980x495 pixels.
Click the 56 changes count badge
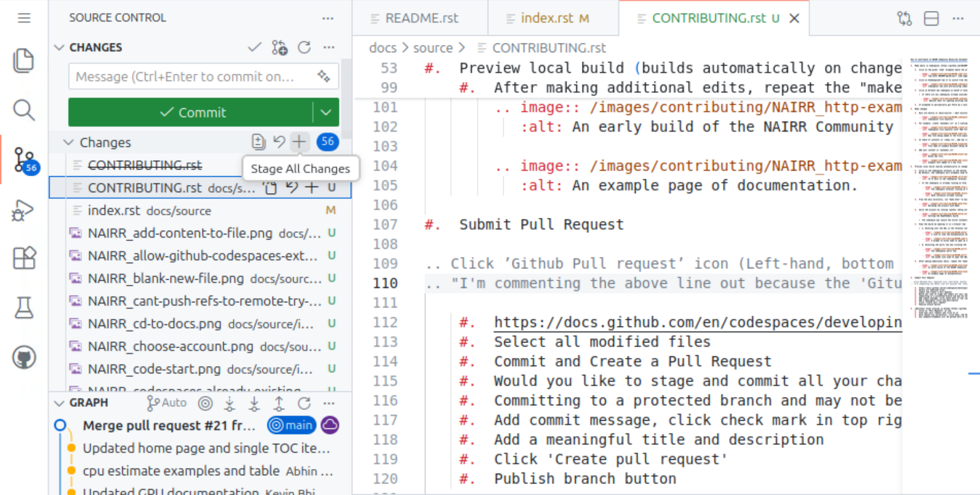tap(327, 141)
